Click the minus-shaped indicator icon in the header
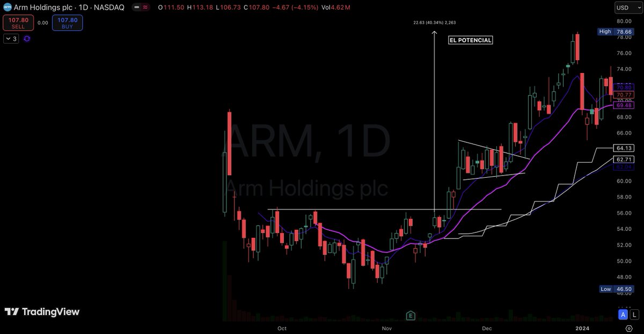This screenshot has height=334, width=644. [137, 8]
